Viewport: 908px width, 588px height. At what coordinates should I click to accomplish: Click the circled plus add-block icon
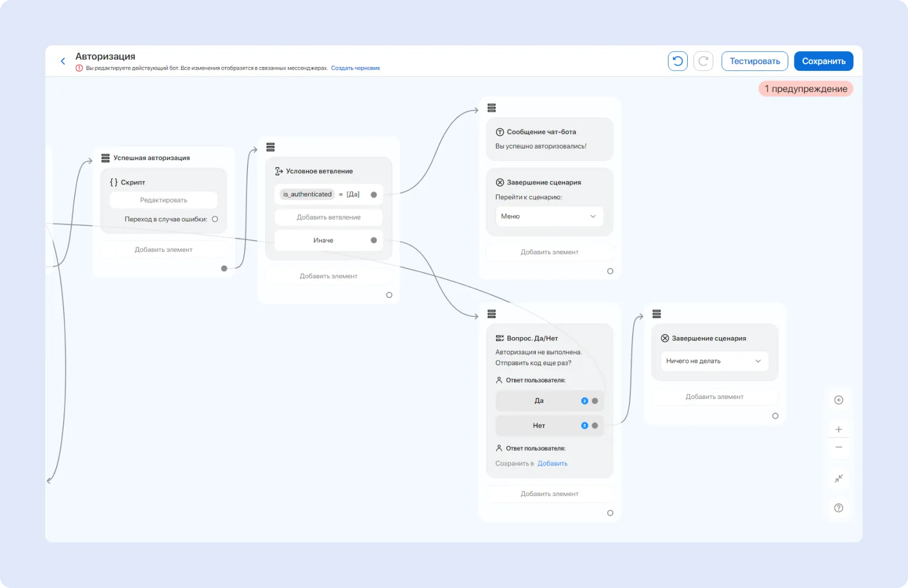[838, 400]
